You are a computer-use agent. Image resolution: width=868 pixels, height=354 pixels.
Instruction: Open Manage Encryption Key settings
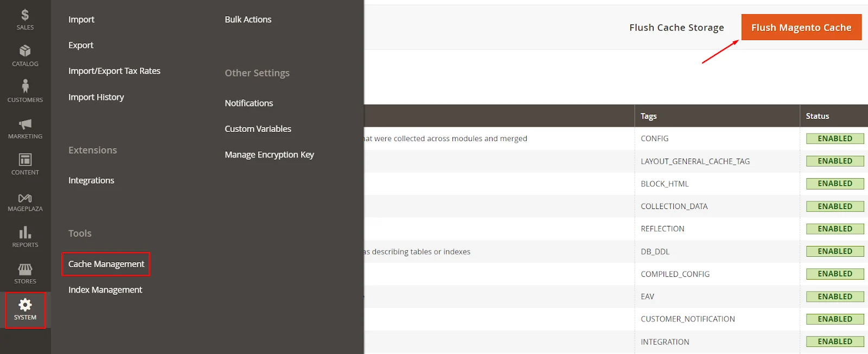pos(269,155)
